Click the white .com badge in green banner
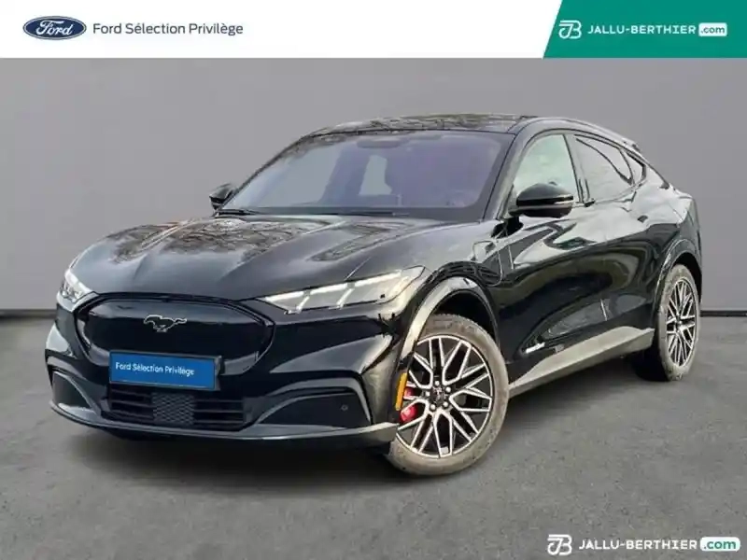Image resolution: width=747 pixels, height=560 pixels. [x=713, y=30]
